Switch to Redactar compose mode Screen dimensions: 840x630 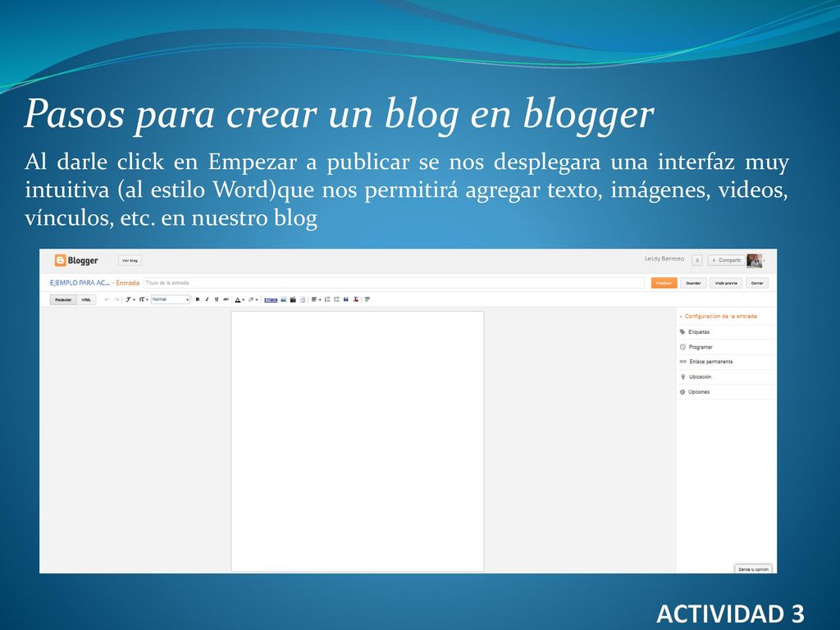pos(63,300)
